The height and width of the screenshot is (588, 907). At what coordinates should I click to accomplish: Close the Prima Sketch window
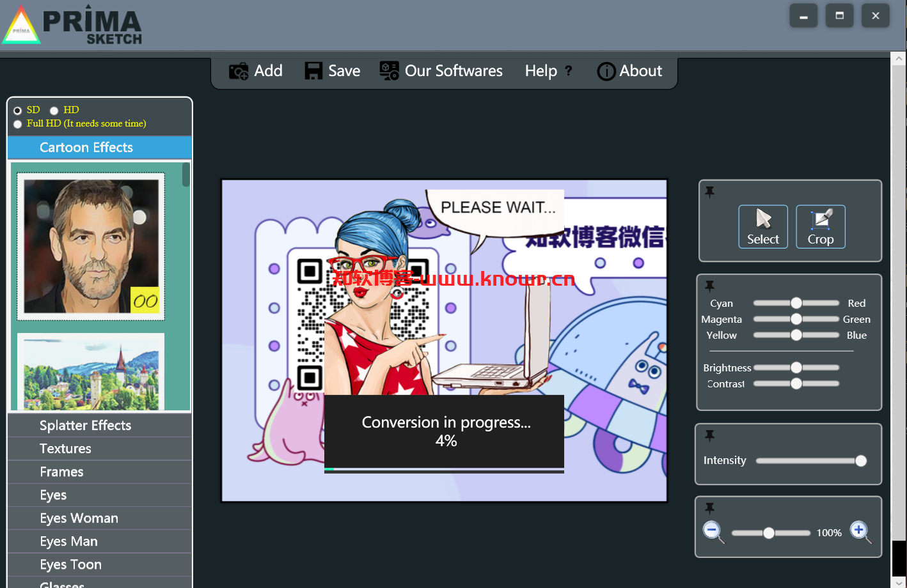(876, 16)
